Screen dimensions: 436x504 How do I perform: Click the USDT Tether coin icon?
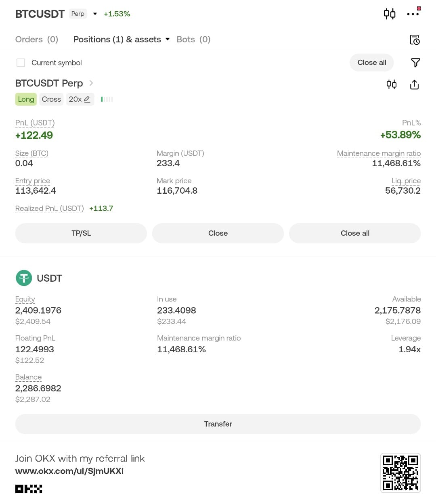(24, 278)
